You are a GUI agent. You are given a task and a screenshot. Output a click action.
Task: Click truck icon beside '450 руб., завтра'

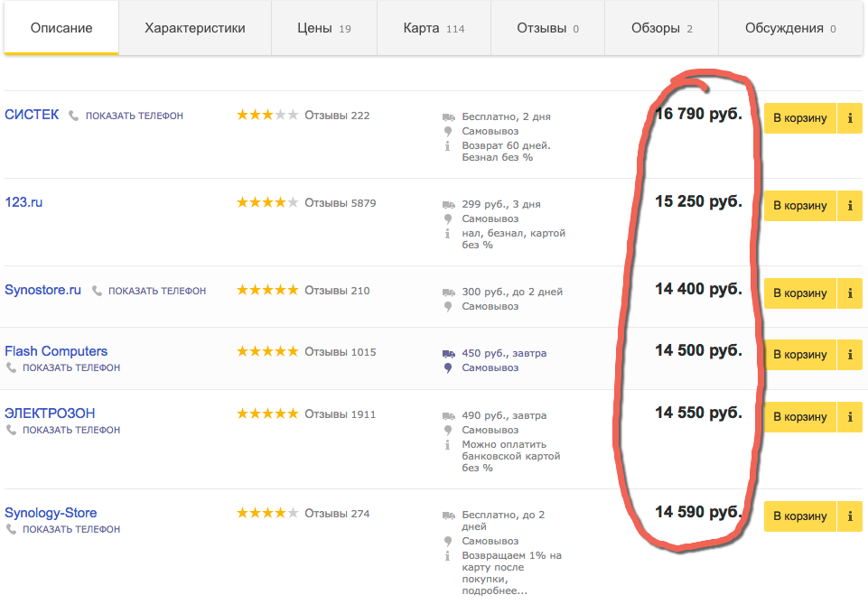(x=448, y=353)
